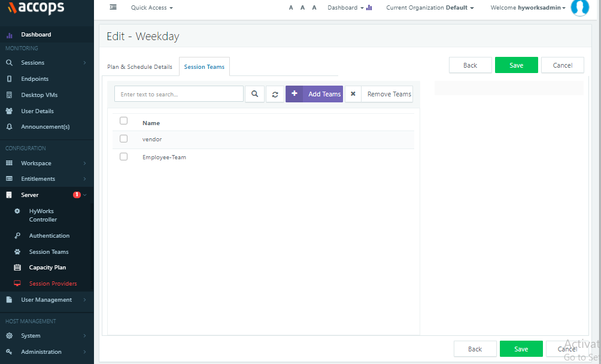Image resolution: width=601 pixels, height=364 pixels.
Task: Open Endpoints from the sidebar
Action: point(35,79)
